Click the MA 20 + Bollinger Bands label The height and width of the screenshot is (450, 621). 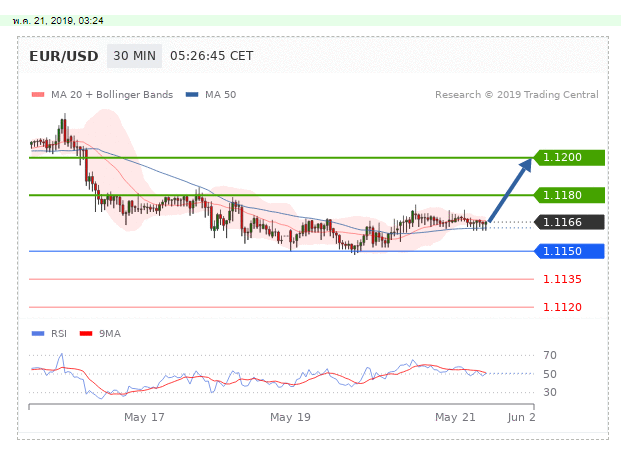(x=112, y=95)
